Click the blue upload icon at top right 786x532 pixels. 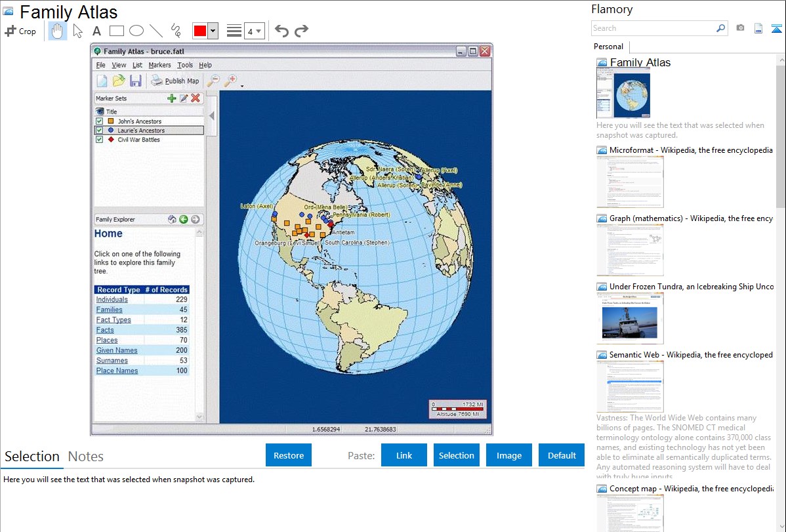point(776,28)
